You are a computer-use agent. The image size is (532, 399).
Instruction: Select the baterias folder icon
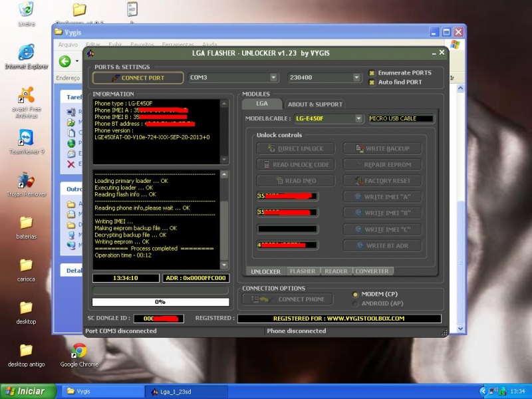pos(26,227)
